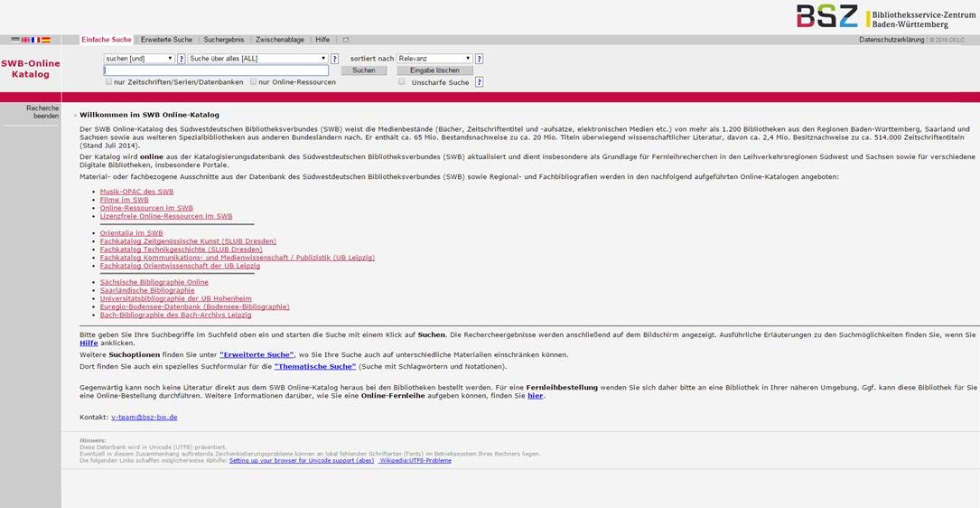Focus the search term input field
This screenshot has height=508, width=980.
(216, 71)
